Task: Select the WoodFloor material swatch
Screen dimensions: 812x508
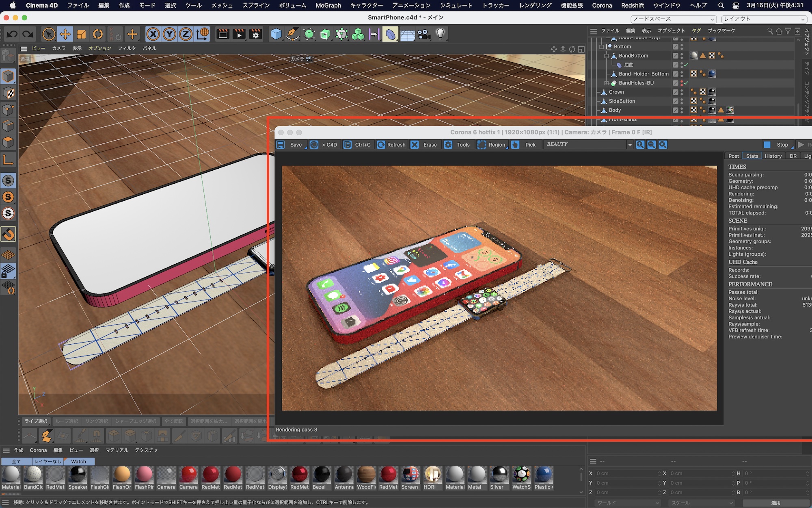Action: pos(366,475)
